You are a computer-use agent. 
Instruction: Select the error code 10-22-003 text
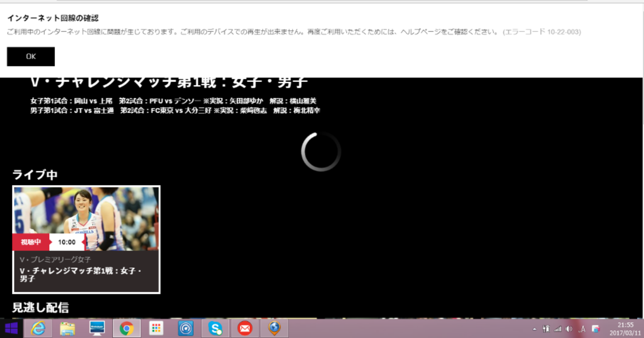(542, 32)
